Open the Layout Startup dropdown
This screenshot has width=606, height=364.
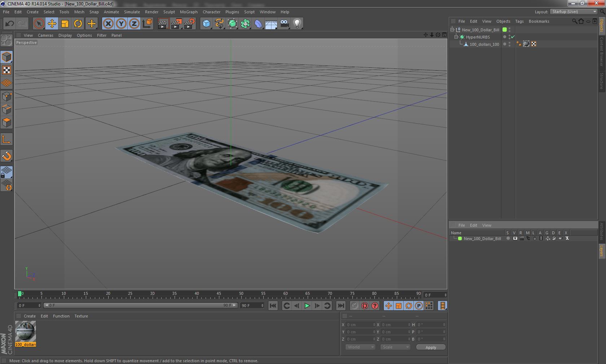point(574,12)
